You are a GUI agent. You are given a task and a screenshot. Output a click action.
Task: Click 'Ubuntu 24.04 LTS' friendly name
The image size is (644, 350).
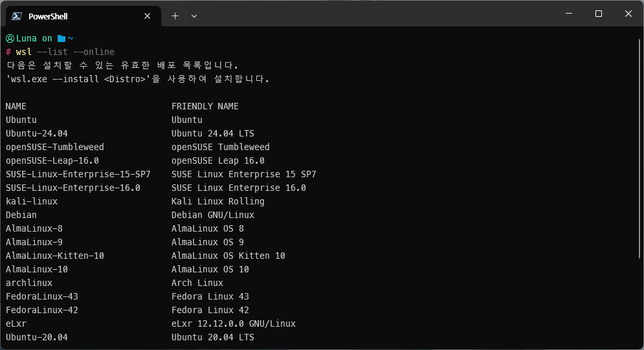[x=213, y=133]
